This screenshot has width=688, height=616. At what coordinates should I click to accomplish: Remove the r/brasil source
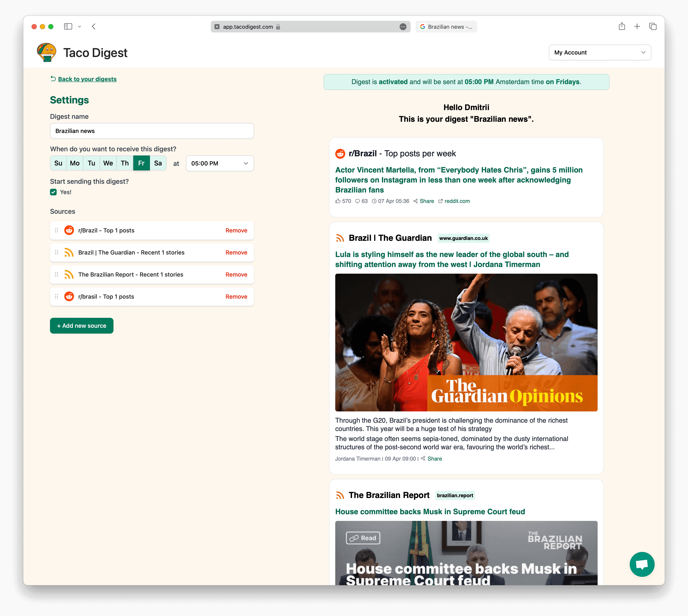point(236,297)
